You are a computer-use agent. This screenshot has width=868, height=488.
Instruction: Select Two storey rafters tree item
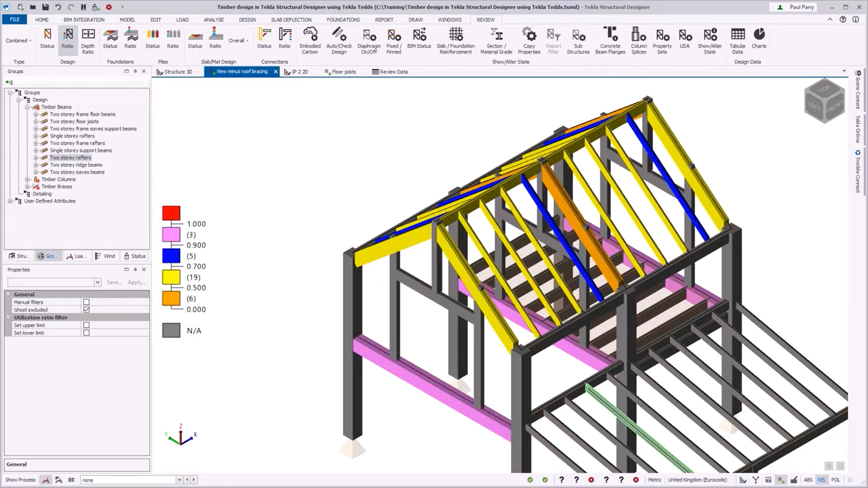click(x=71, y=158)
